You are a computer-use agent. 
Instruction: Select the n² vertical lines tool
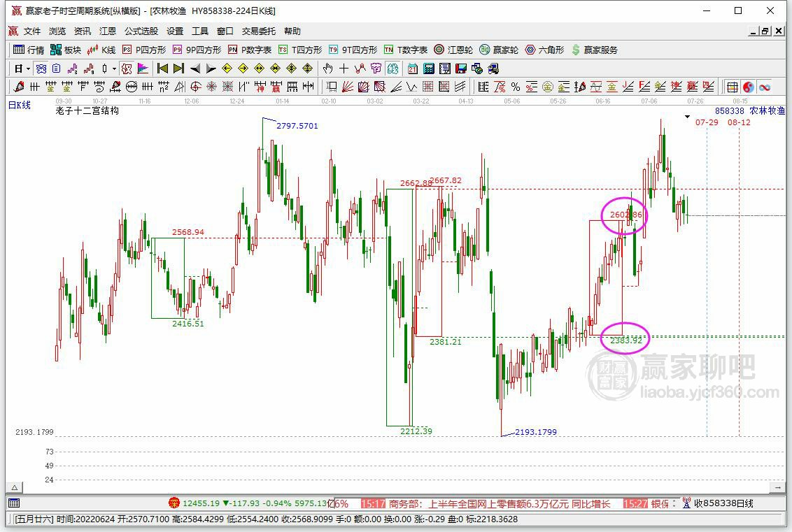(164, 87)
